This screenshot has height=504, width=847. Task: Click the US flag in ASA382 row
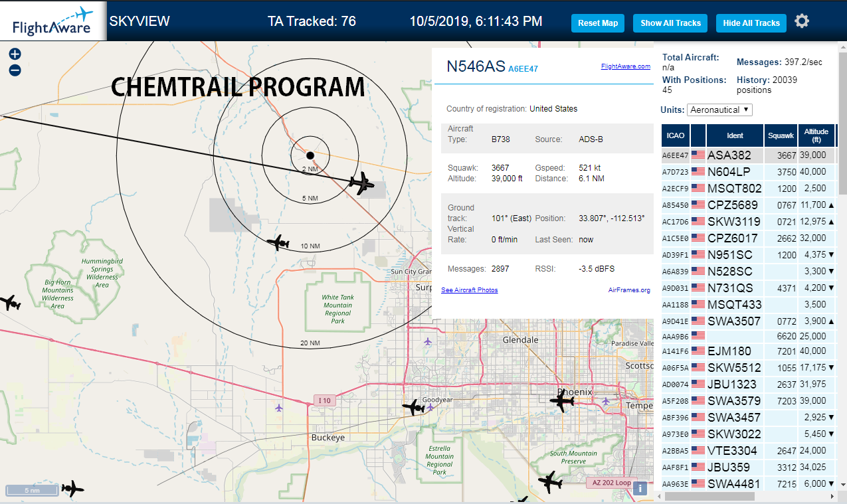(698, 155)
